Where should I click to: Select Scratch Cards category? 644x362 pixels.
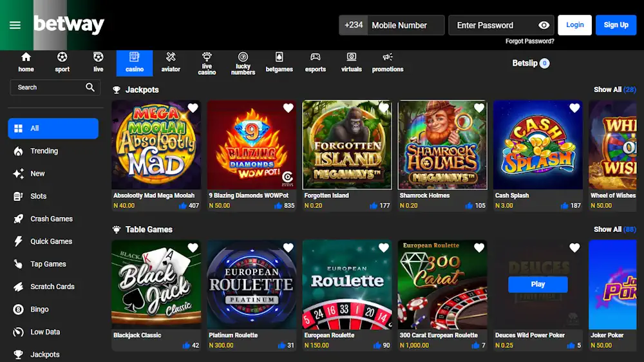(x=53, y=287)
